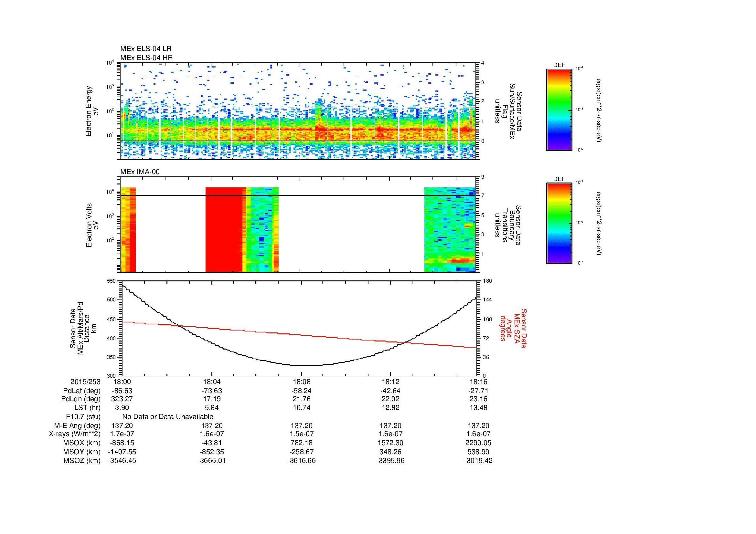
Task: Click the 'MEx ELS-04 HR' panel title
Action: (x=146, y=58)
